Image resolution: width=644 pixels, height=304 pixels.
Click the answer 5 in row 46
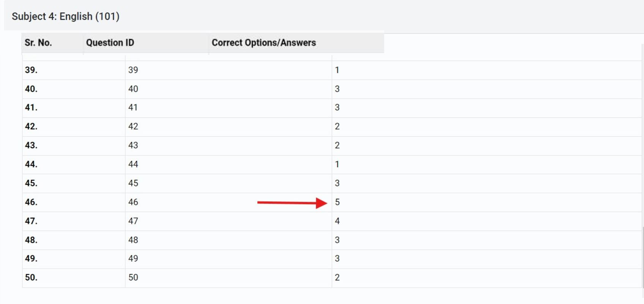(x=337, y=202)
